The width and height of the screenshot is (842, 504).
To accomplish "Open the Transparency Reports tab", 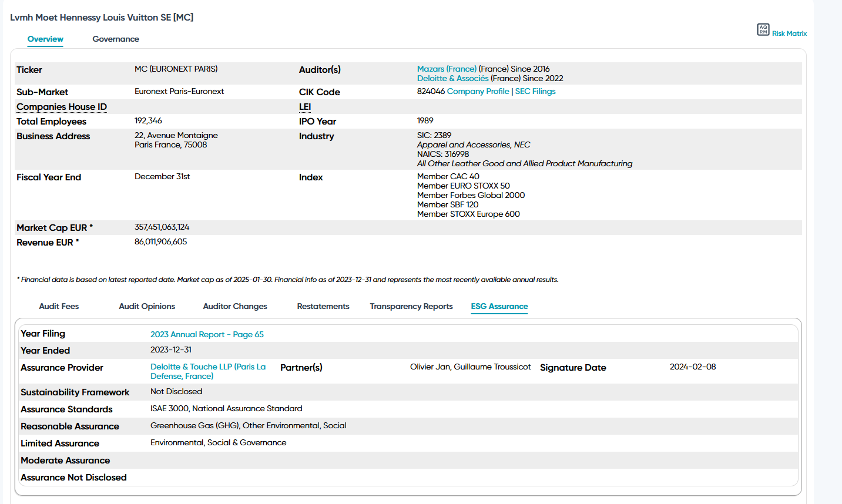I will click(x=411, y=306).
